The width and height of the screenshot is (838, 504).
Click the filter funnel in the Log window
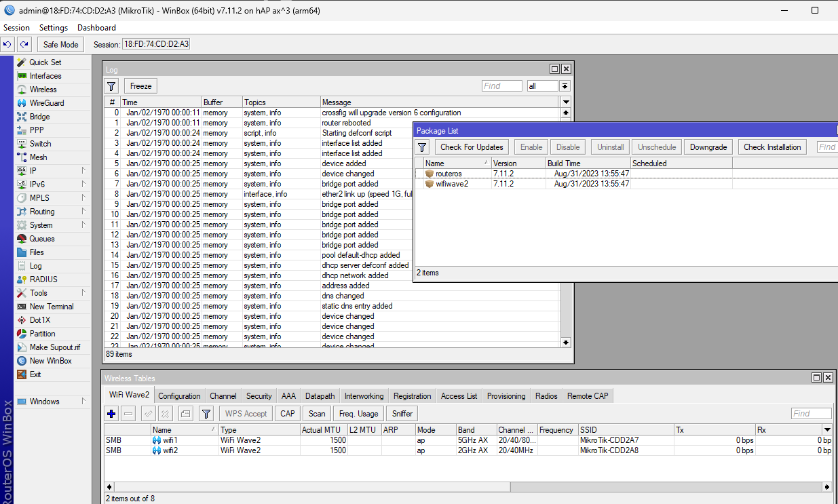coord(110,85)
